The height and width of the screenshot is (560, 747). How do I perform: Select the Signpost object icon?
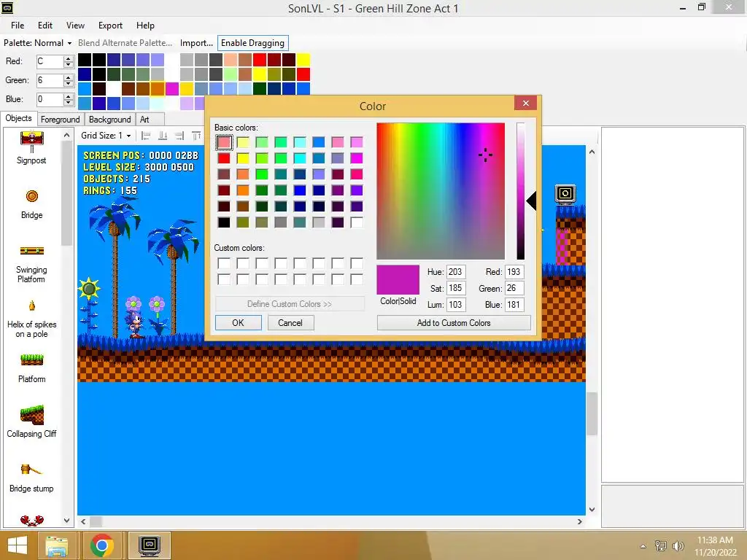click(x=32, y=141)
